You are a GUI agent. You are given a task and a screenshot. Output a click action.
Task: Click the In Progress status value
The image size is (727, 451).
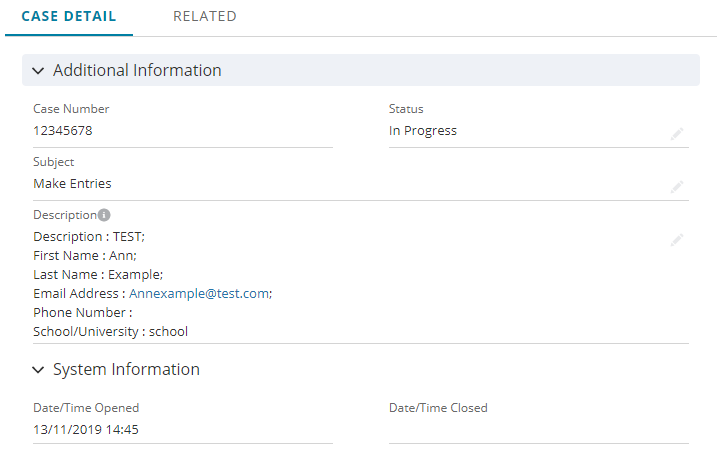pos(422,130)
